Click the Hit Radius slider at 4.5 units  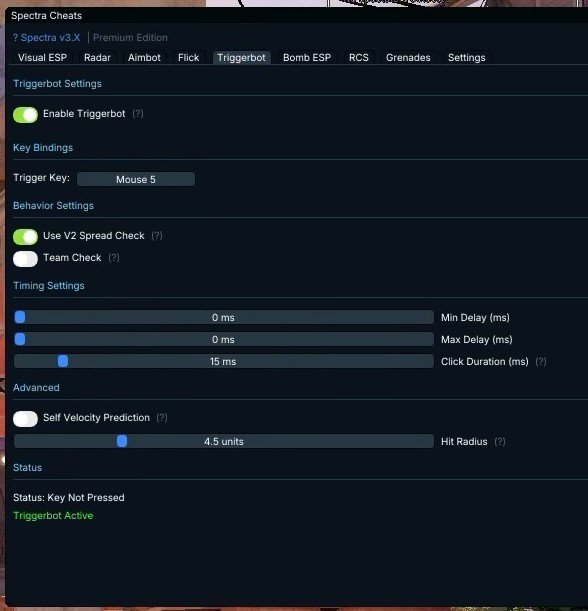tap(224, 441)
